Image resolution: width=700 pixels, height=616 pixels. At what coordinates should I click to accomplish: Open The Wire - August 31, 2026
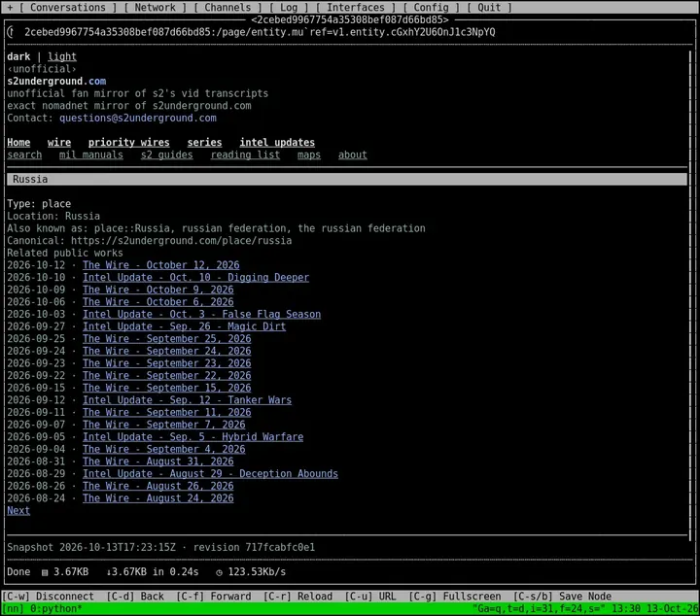[x=158, y=462]
